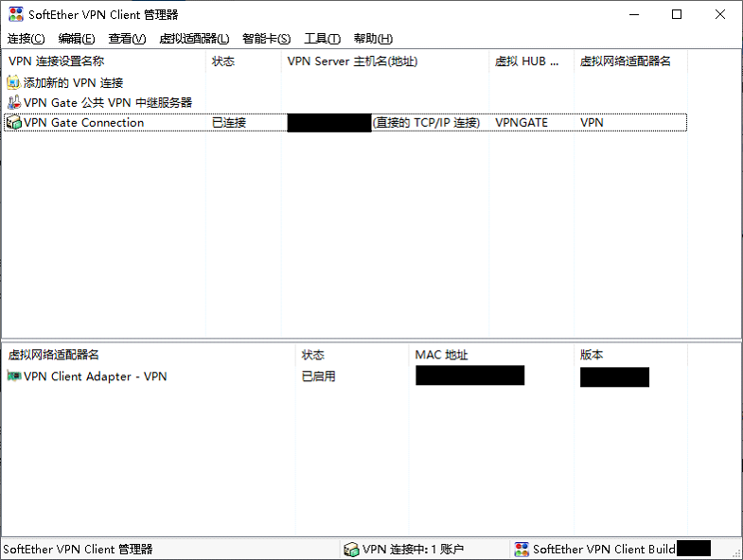743x560 pixels.
Task: Sort by VPN Server 主机名(地址) column header
Action: (385, 61)
